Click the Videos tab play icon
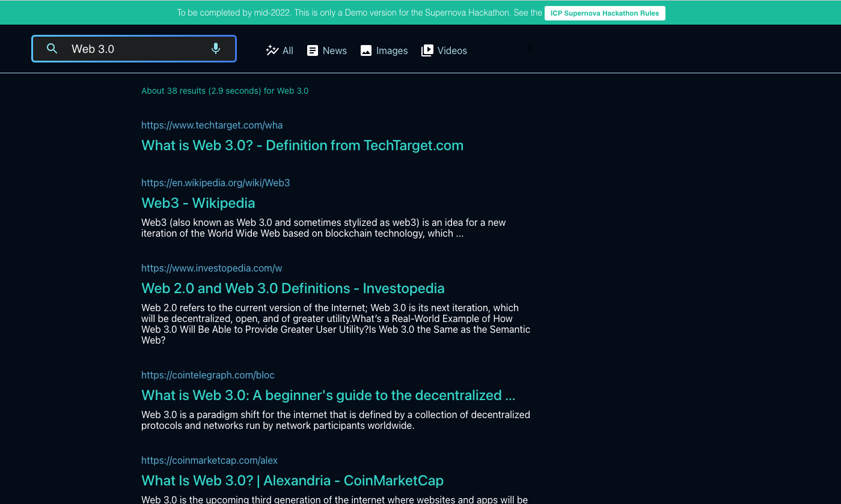Image resolution: width=841 pixels, height=504 pixels. pos(427,50)
